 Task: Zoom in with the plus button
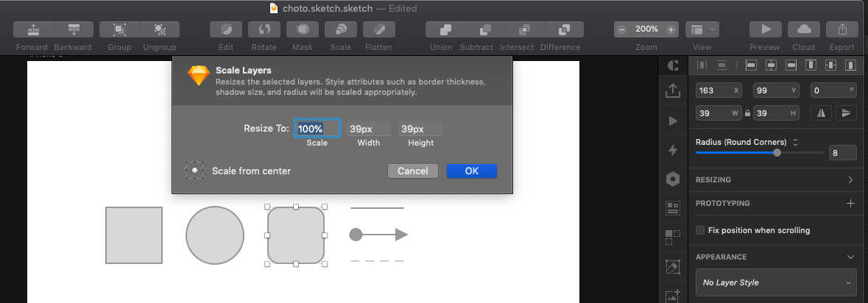click(671, 29)
